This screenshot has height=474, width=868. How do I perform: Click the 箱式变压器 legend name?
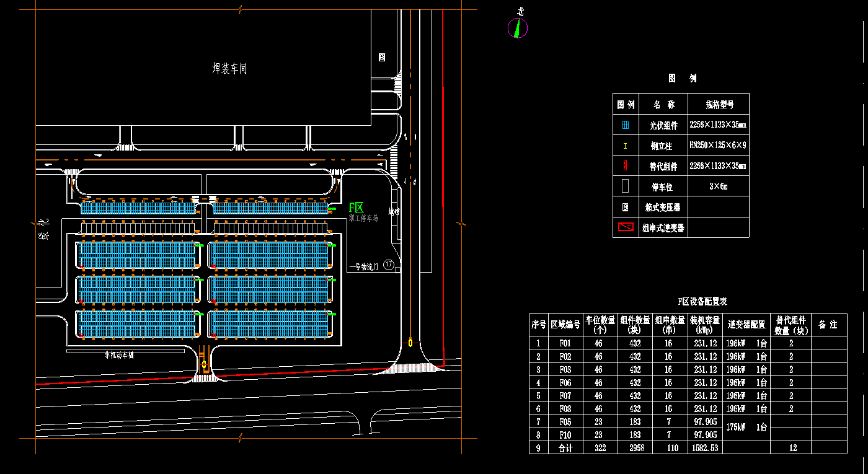click(663, 208)
